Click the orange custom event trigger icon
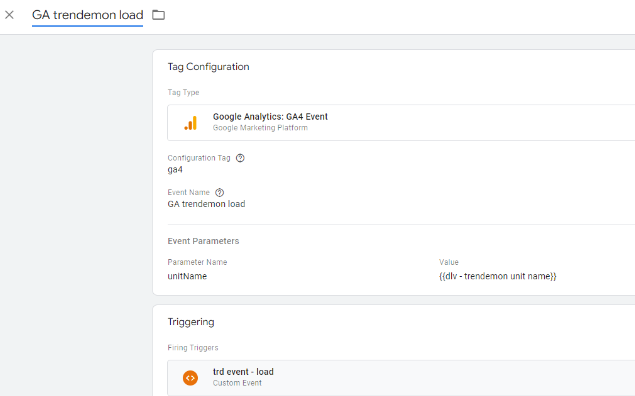 [x=190, y=378]
